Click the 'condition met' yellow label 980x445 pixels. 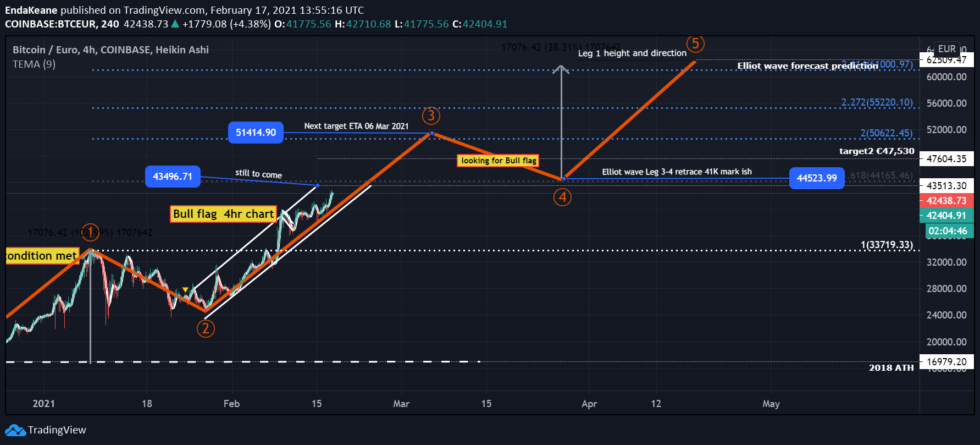tap(42, 256)
